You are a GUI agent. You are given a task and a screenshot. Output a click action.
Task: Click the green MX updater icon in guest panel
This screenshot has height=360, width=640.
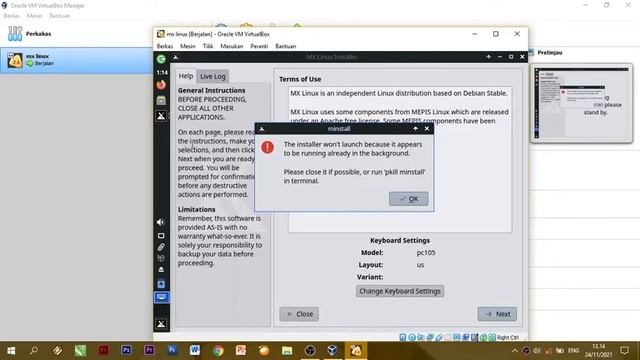pos(161,59)
